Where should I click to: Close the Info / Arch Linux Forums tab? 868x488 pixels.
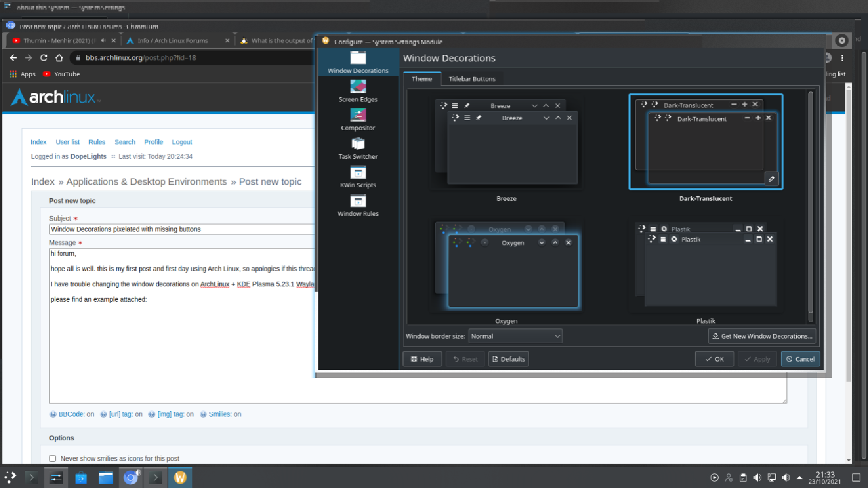(x=227, y=41)
